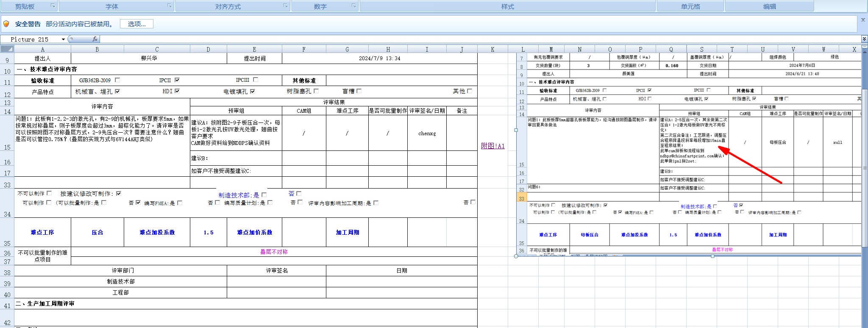Click the 2024/7/9 13:34 timestamp cell
868x328 pixels.
pyautogui.click(x=379, y=58)
